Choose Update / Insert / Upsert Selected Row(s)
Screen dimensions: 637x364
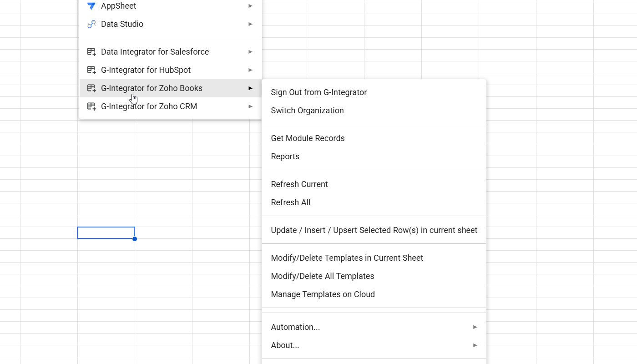(374, 230)
